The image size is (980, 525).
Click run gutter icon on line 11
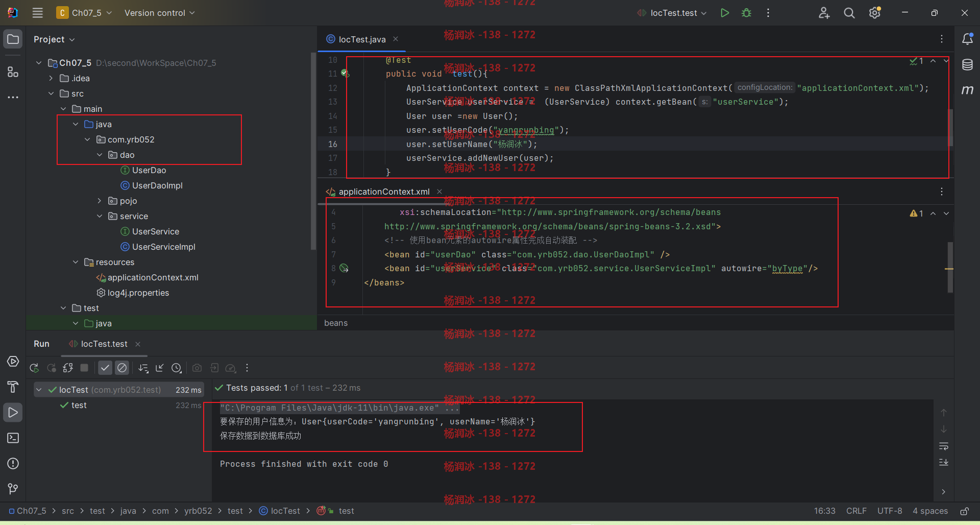(x=345, y=74)
